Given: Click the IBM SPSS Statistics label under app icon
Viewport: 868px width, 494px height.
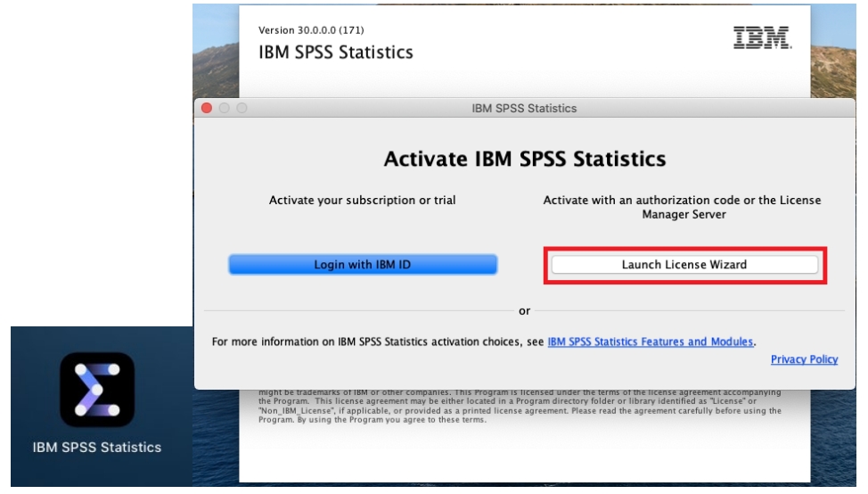Looking at the screenshot, I should point(97,448).
